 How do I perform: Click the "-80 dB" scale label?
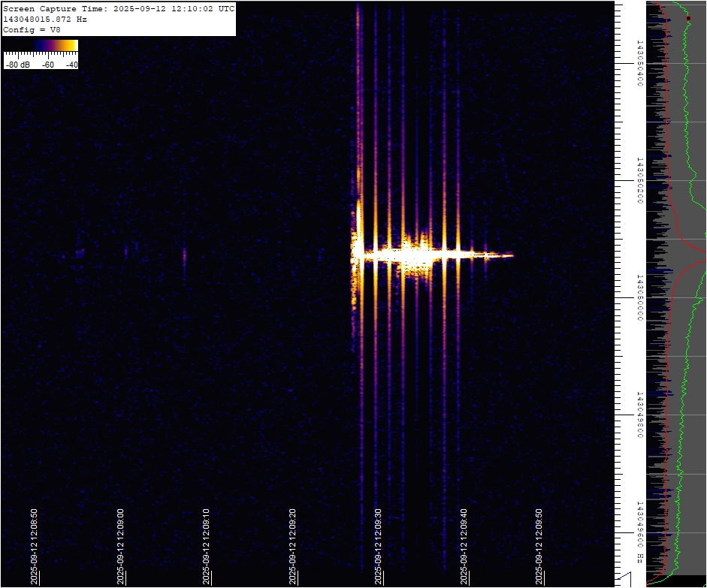click(x=18, y=65)
